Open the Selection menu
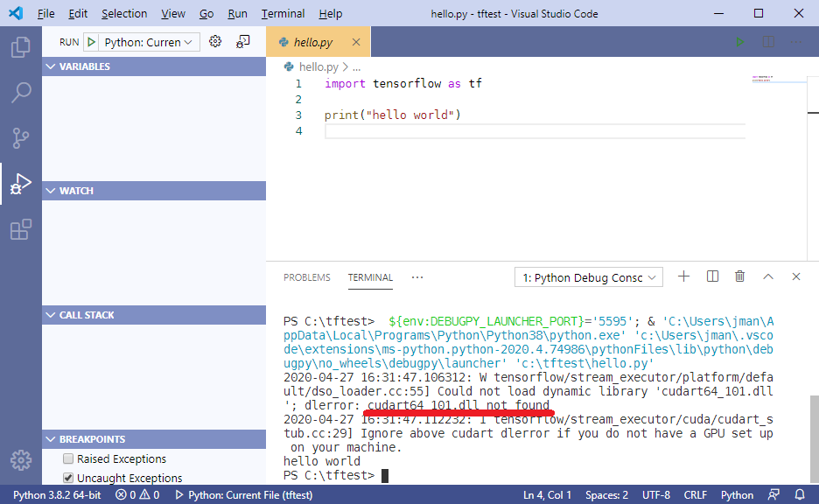 pos(124,14)
